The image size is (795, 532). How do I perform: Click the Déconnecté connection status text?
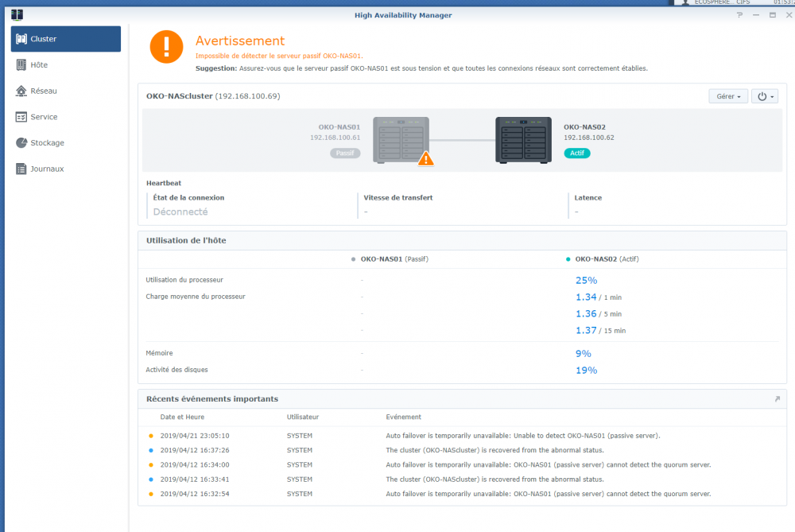180,212
